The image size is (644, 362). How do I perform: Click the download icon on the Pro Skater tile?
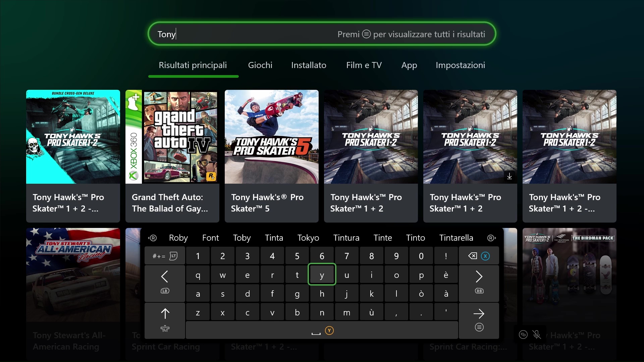pyautogui.click(x=509, y=176)
